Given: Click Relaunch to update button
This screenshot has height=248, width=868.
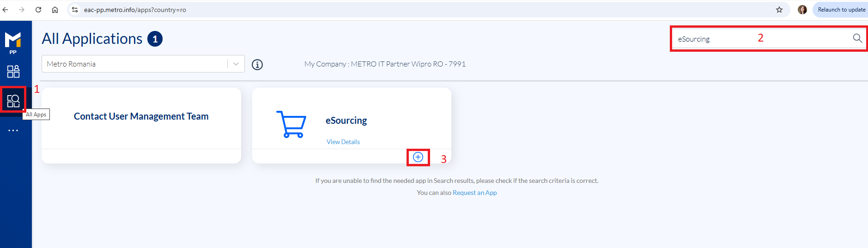Looking at the screenshot, I should click(841, 10).
